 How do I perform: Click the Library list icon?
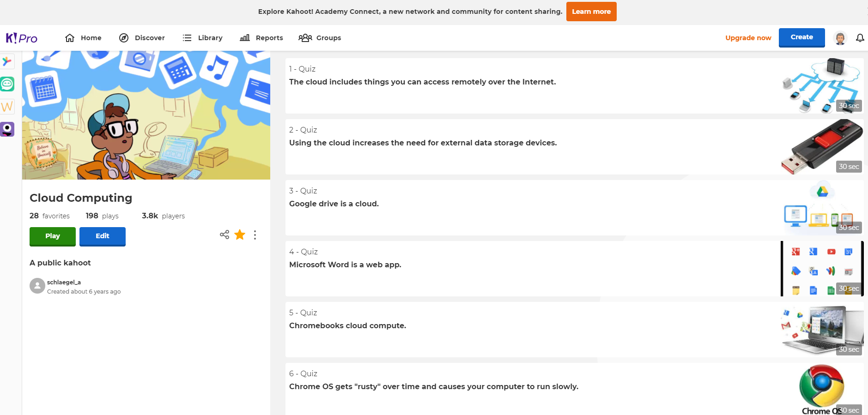click(x=187, y=38)
